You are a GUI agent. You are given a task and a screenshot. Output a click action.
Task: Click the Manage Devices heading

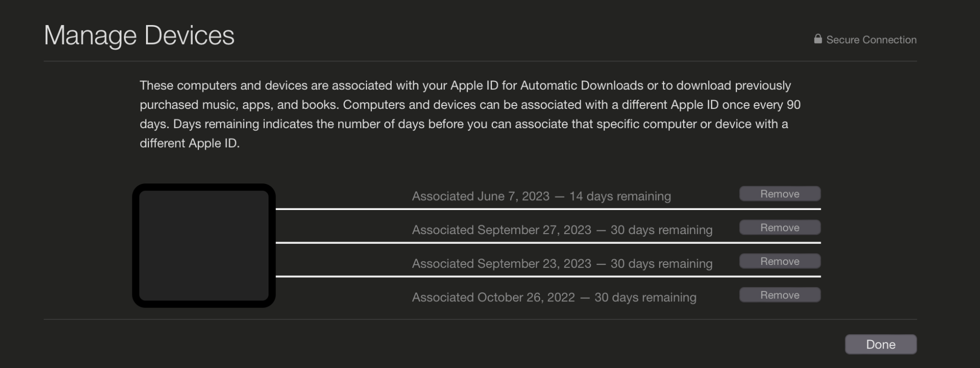coord(139,35)
